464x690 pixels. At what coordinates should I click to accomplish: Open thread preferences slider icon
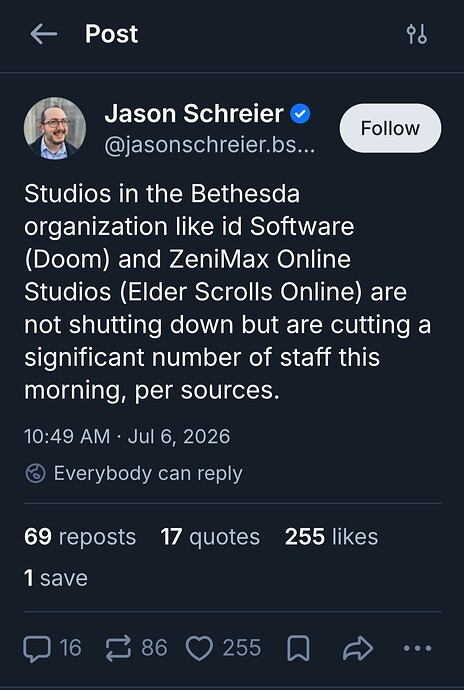tap(416, 34)
